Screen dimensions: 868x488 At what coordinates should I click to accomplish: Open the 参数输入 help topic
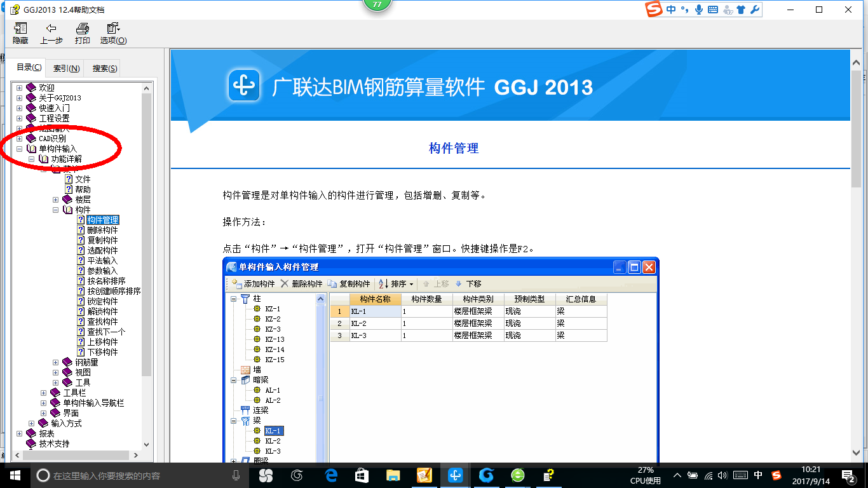tap(102, 271)
